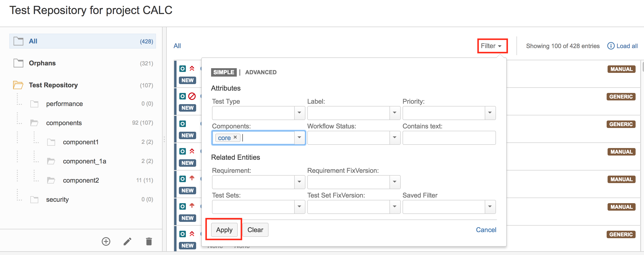Clear the filter fields

[255, 230]
